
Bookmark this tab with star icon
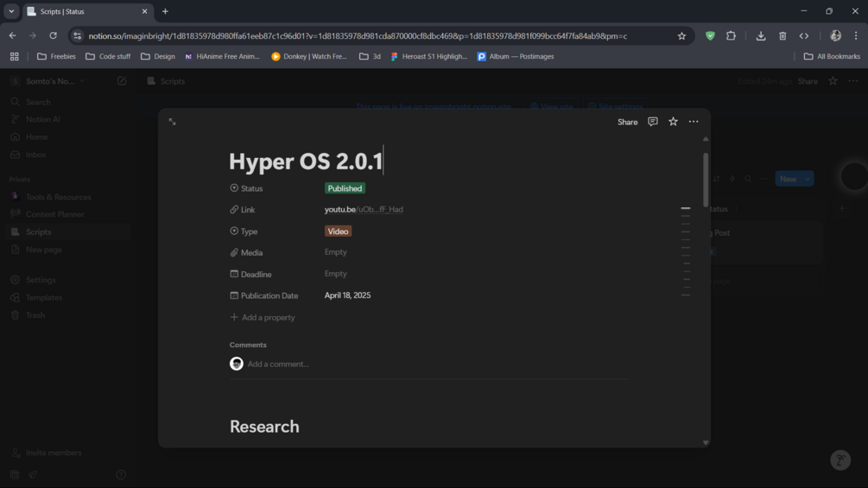pos(681,36)
